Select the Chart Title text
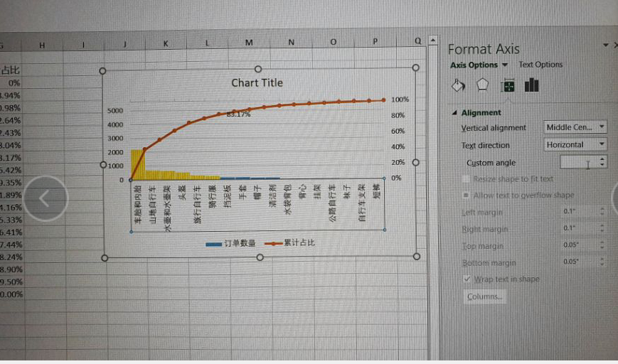The image size is (618, 364). (257, 82)
